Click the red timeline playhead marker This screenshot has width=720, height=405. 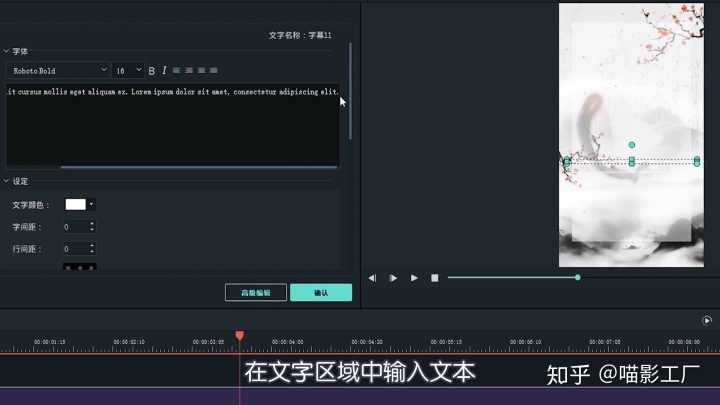click(240, 336)
